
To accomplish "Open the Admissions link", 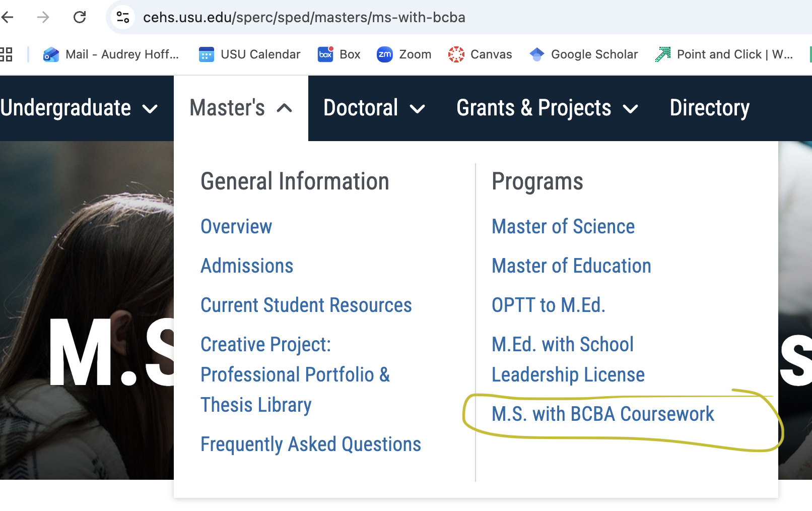I will 247,266.
